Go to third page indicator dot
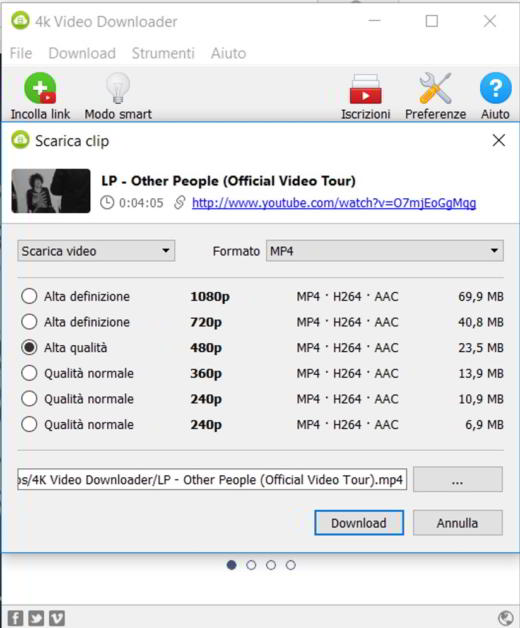The width and height of the screenshot is (520, 628). (x=271, y=565)
